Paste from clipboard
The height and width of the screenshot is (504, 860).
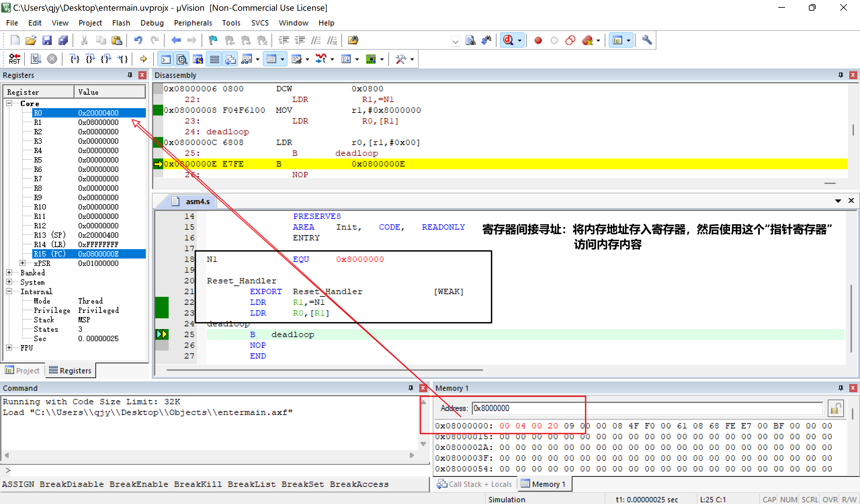coord(117,40)
